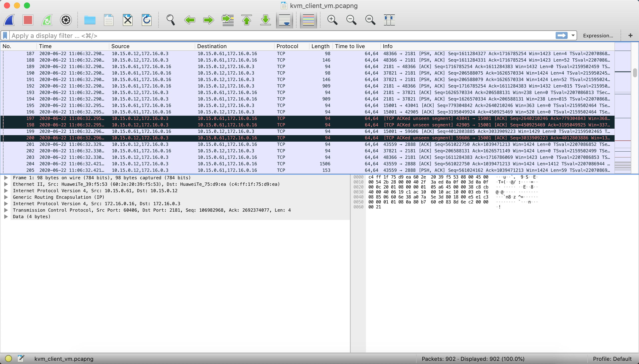Screen dimensions: 639x364
Task: Open the Find Packet magnifier tool
Action: click(170, 20)
